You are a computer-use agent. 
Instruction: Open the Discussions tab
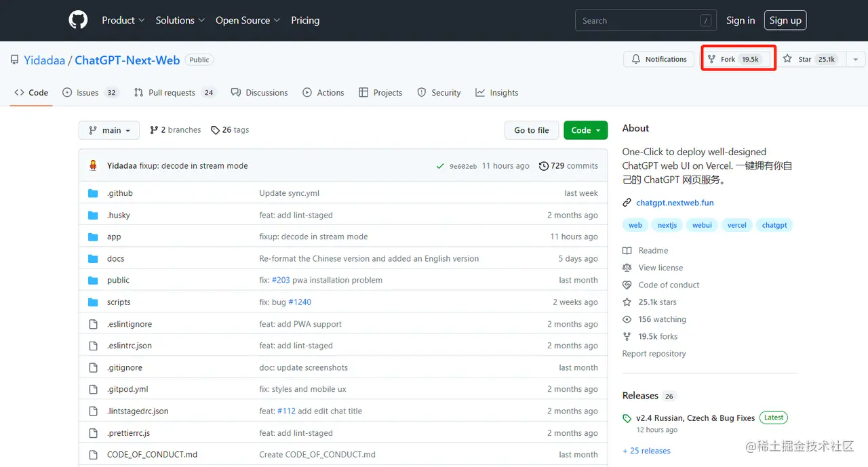coord(259,92)
